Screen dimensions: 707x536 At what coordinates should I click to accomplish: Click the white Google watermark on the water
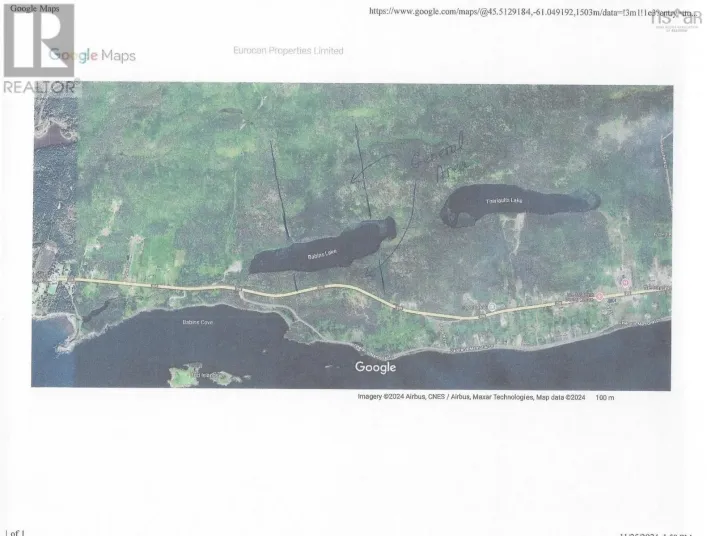click(x=375, y=367)
